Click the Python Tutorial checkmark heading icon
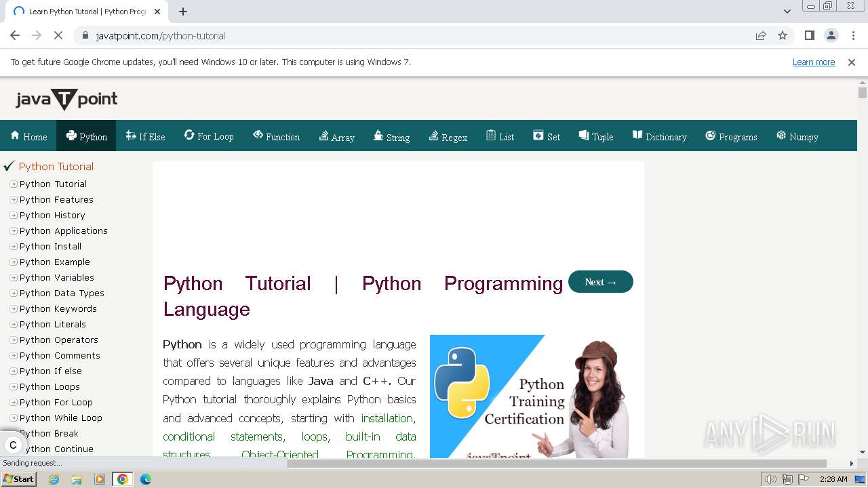Screen dimensions: 868x488 (x=9, y=166)
